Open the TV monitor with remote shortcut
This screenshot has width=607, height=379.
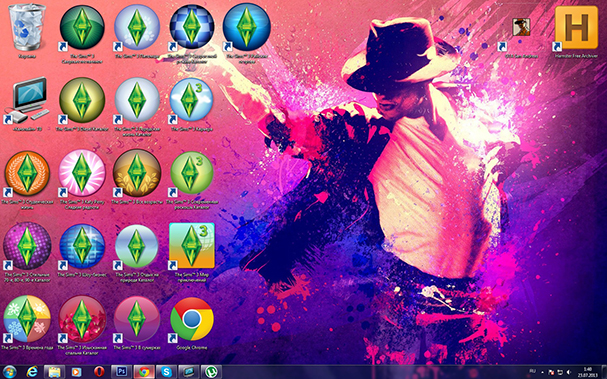27,100
